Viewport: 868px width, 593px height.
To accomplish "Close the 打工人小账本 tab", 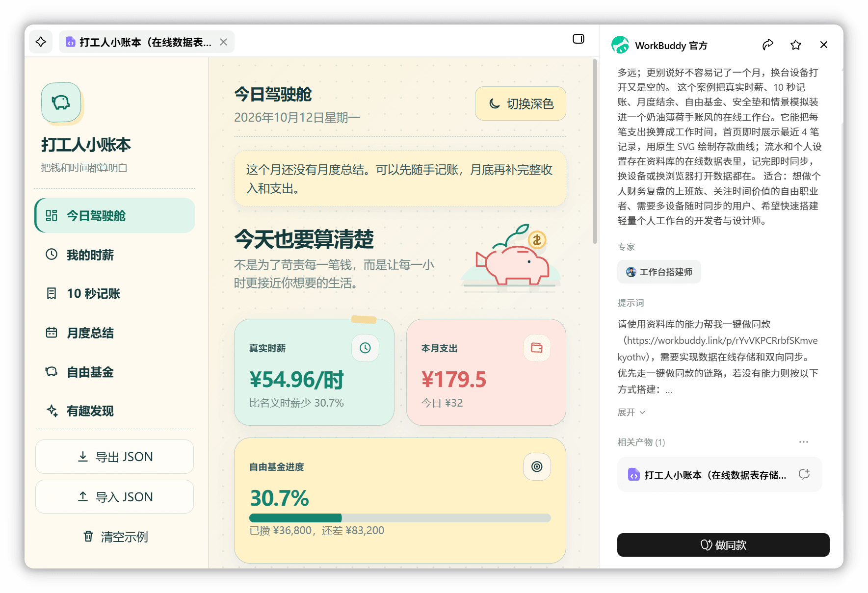I will click(223, 42).
